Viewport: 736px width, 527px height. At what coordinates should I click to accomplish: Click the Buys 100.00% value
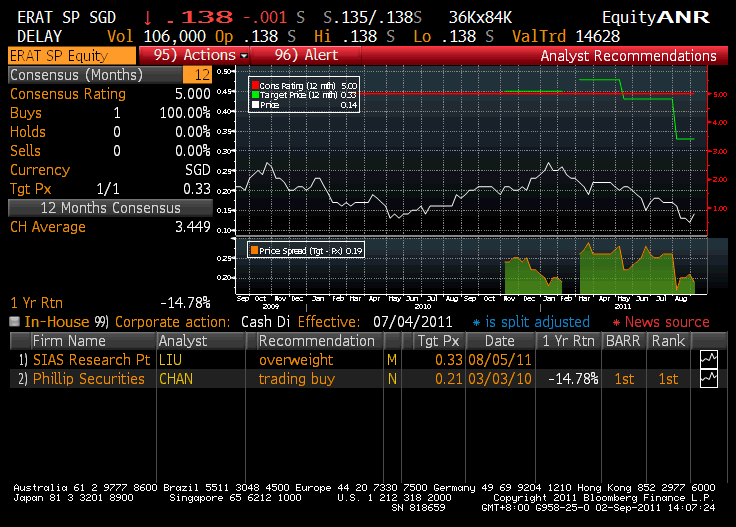click(185, 113)
